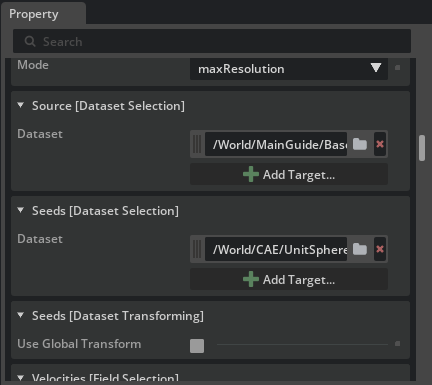Open the Mode maxResolution dropdown
The height and width of the screenshot is (385, 432).
(289, 69)
